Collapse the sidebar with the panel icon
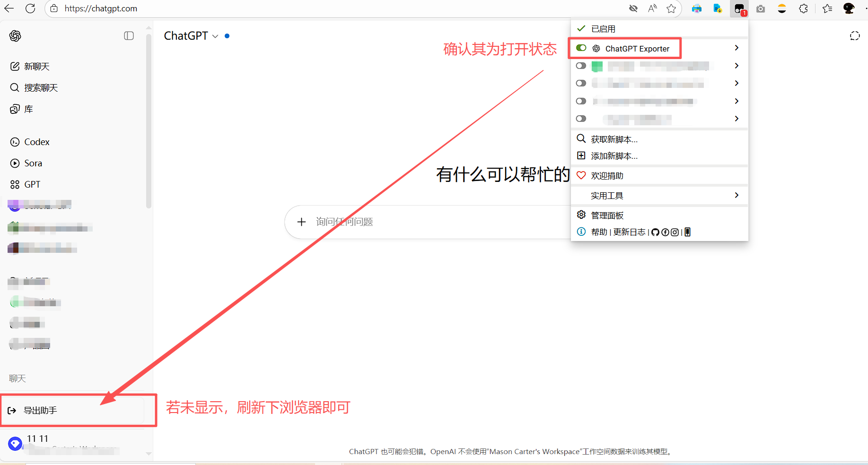 click(129, 36)
